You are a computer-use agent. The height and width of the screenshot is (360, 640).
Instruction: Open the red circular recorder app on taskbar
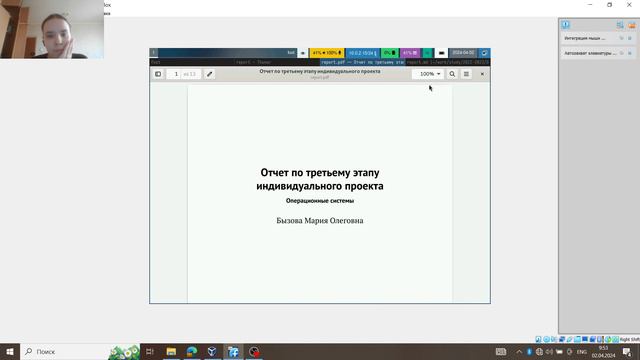[254, 351]
